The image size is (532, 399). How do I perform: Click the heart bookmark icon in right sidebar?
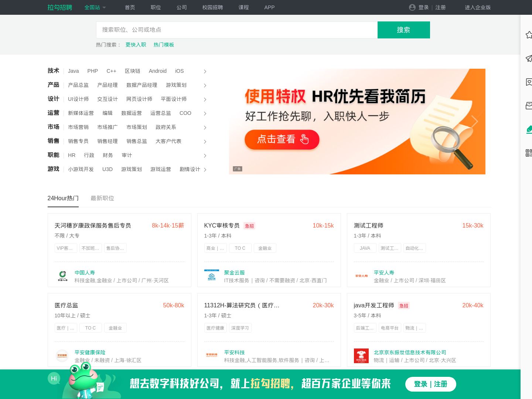click(529, 82)
